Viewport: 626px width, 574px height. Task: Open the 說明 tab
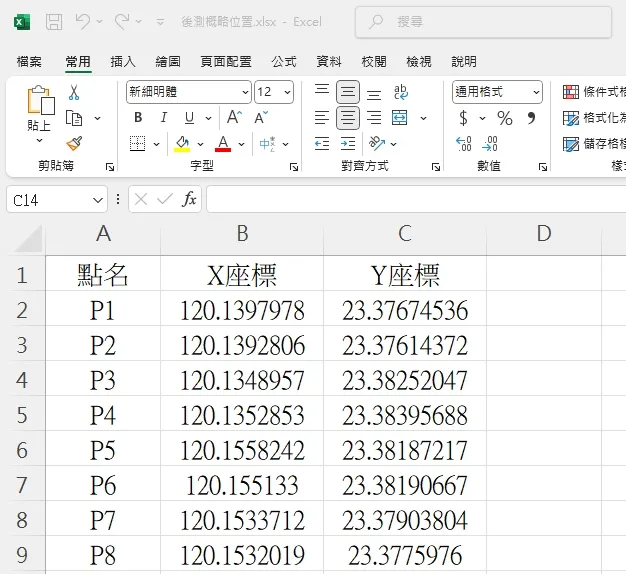point(464,61)
